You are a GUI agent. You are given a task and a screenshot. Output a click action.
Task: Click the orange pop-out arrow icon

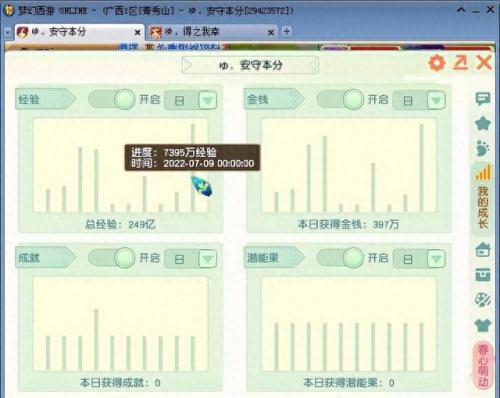pyautogui.click(x=461, y=62)
